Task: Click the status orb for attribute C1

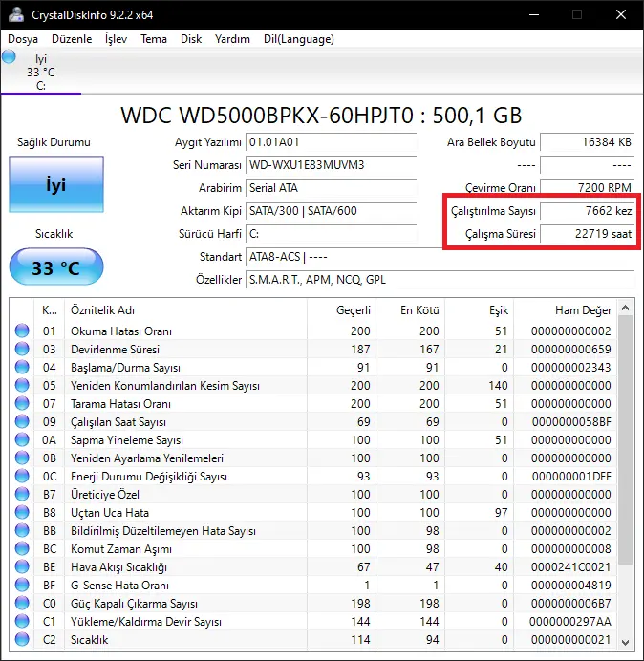Action: tap(22, 621)
